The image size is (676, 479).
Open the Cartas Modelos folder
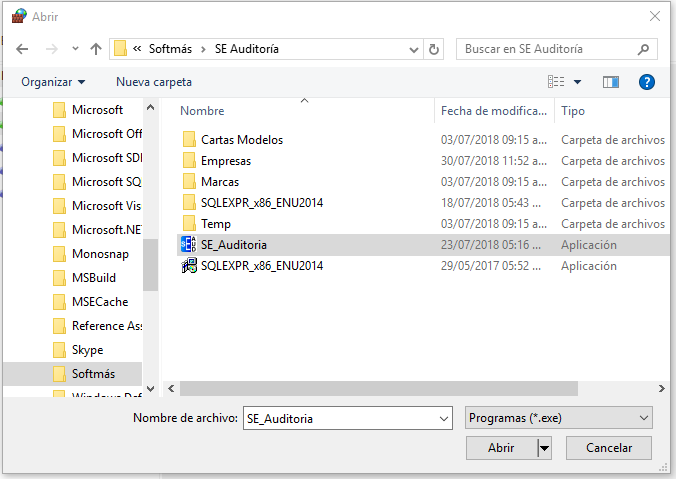(241, 140)
